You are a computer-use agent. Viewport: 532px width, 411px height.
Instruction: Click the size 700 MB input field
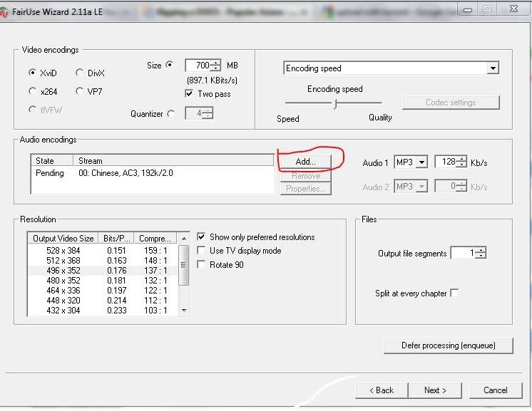coord(198,66)
